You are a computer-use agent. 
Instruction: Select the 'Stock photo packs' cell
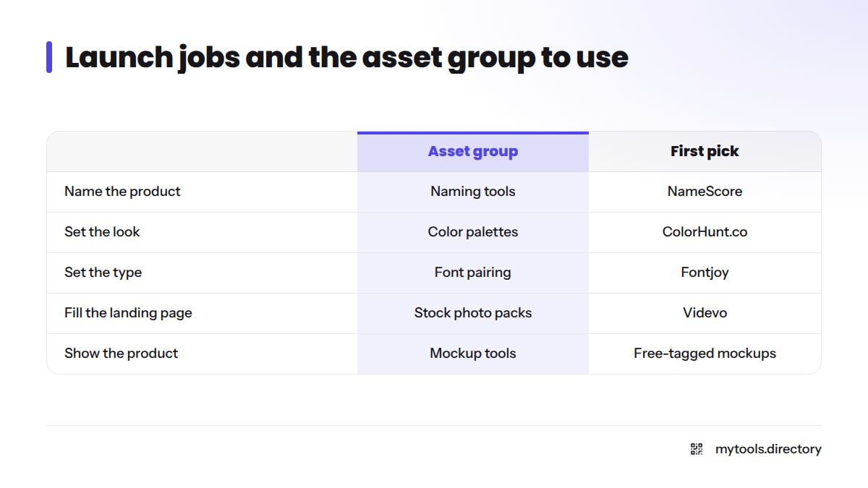(x=473, y=313)
